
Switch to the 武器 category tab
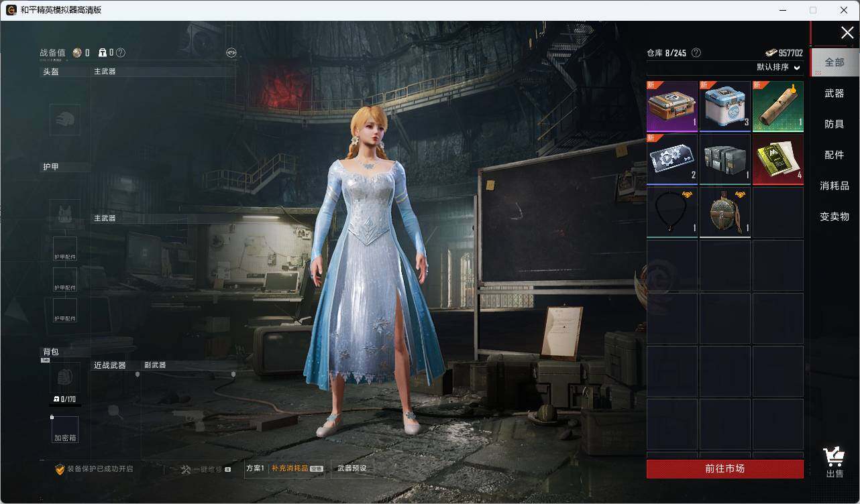(835, 93)
